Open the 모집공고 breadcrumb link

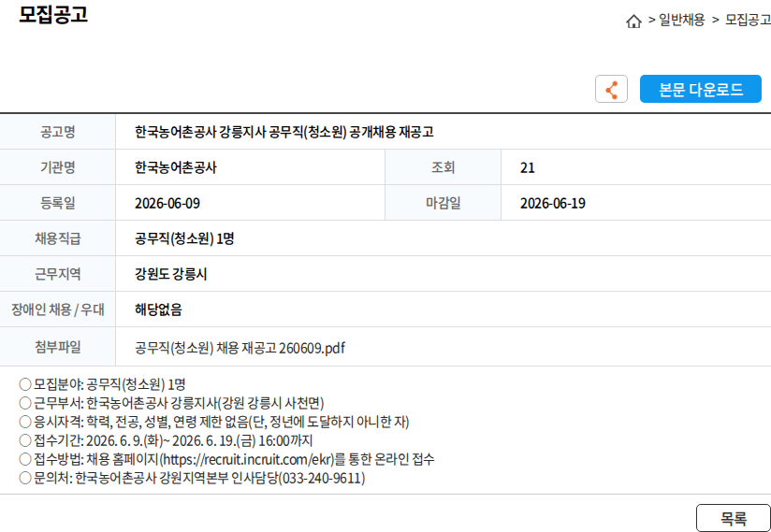pos(748,20)
